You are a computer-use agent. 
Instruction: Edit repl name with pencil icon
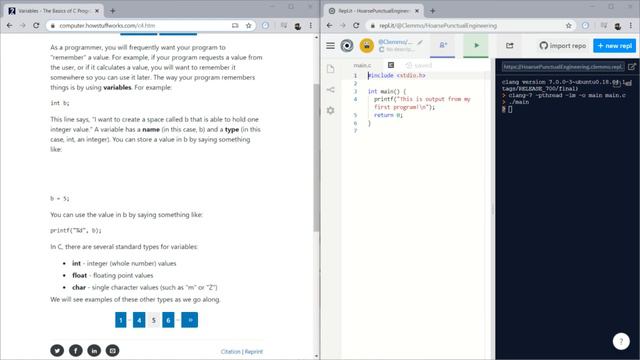[x=420, y=42]
